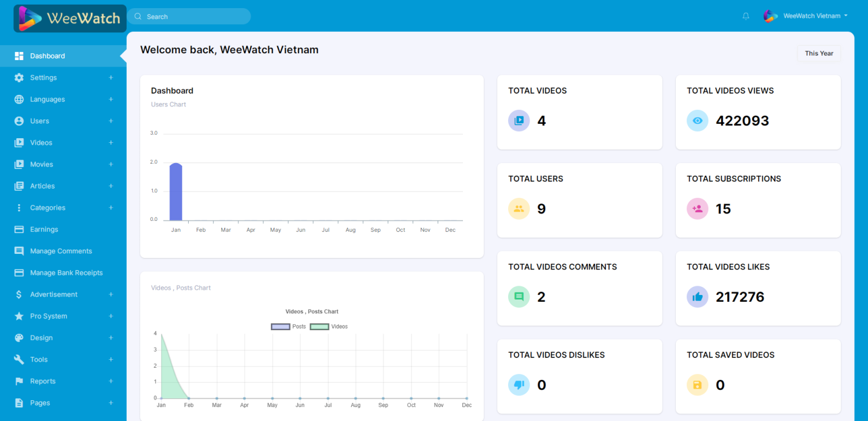Screen dimensions: 868x421
Task: Click the WeeWatch logo
Action: point(69,19)
